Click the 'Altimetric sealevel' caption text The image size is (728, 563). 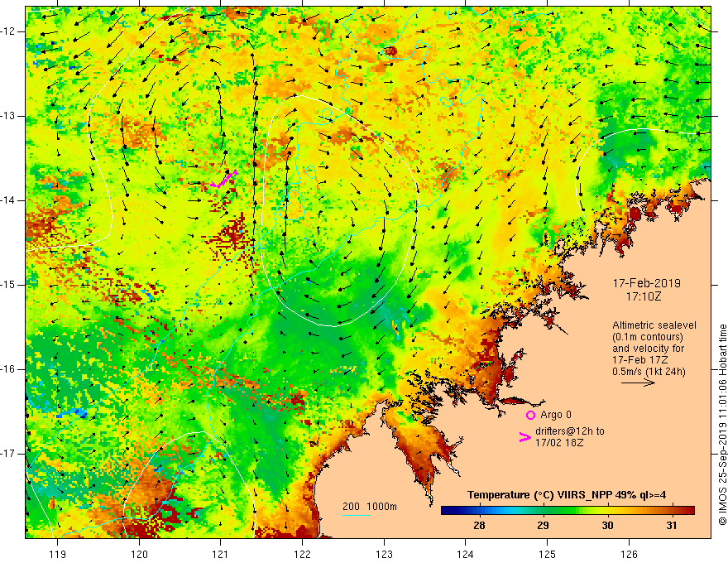[654, 325]
